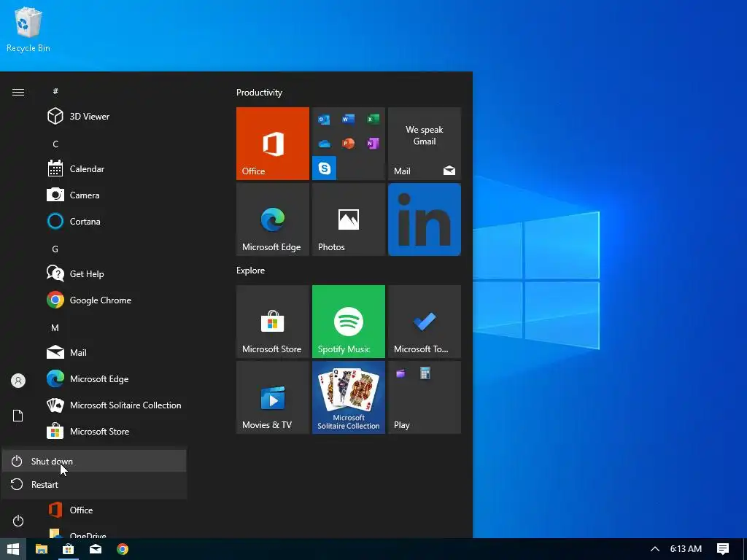
Task: Open the OneNote icon in Office apps tile
Action: point(373,144)
